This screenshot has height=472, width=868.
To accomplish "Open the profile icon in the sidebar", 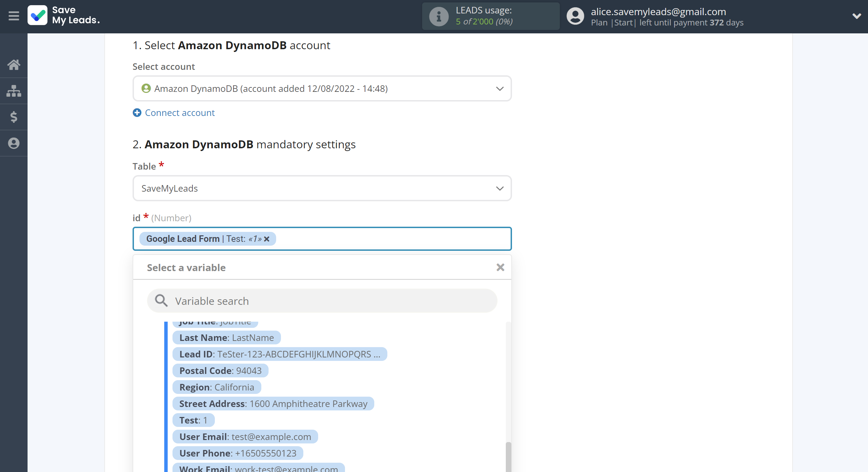I will coord(14,143).
